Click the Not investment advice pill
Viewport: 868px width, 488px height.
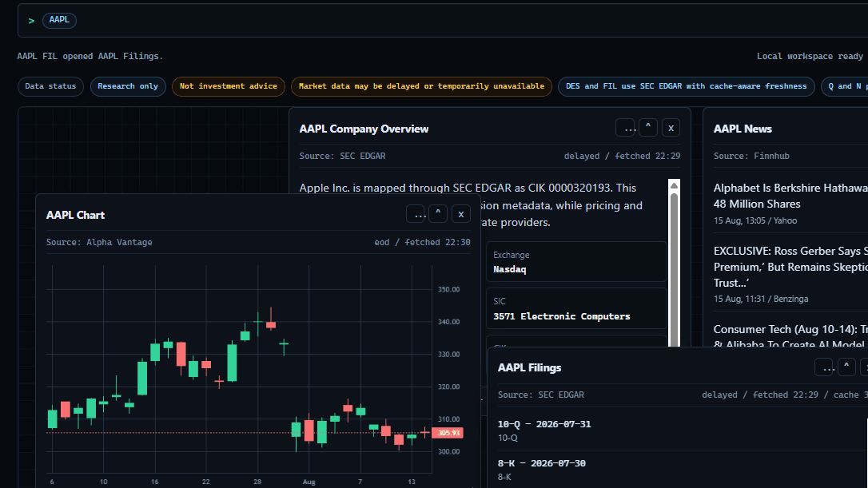point(228,86)
